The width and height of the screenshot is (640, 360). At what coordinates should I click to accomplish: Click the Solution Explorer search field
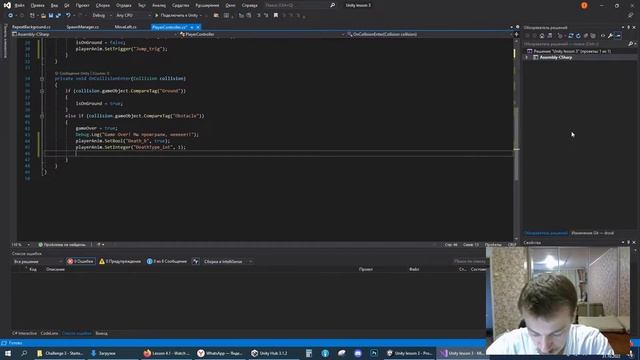[x=576, y=44]
